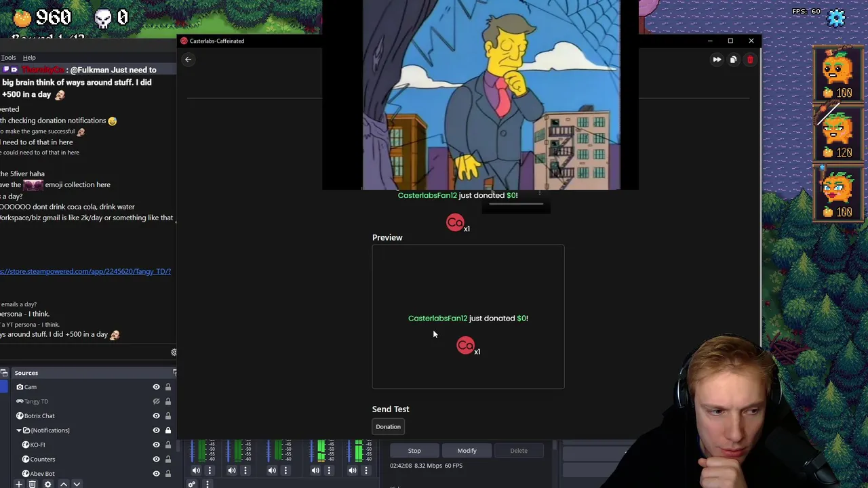Open audio mixer panel menu dots
Viewport: 868px width, 488px height.
click(208, 484)
